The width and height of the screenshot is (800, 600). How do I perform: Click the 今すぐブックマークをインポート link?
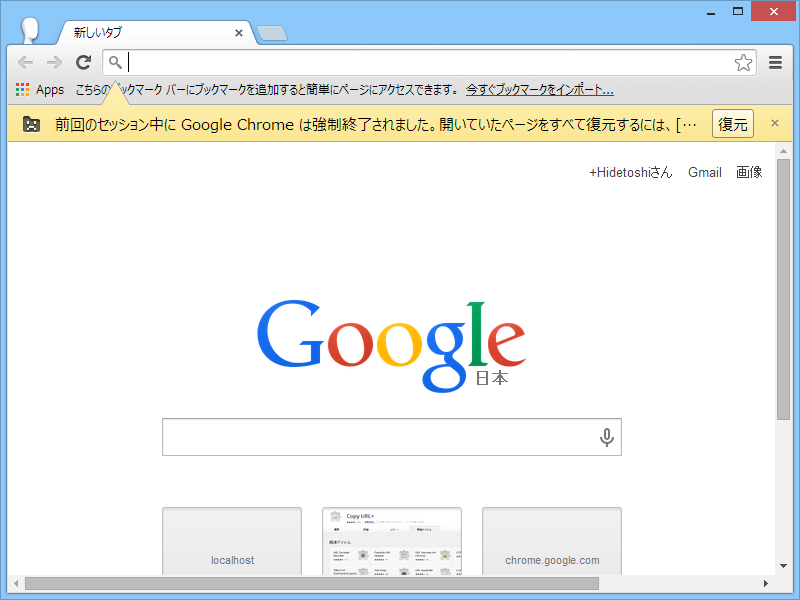(x=539, y=90)
